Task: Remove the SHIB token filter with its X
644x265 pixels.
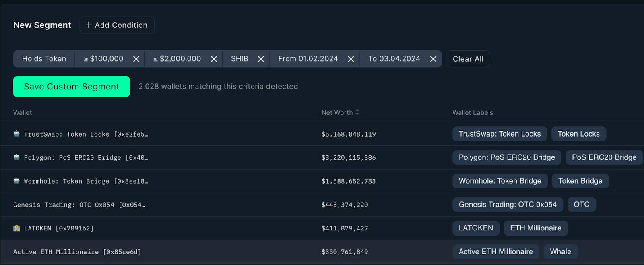Action: 261,59
